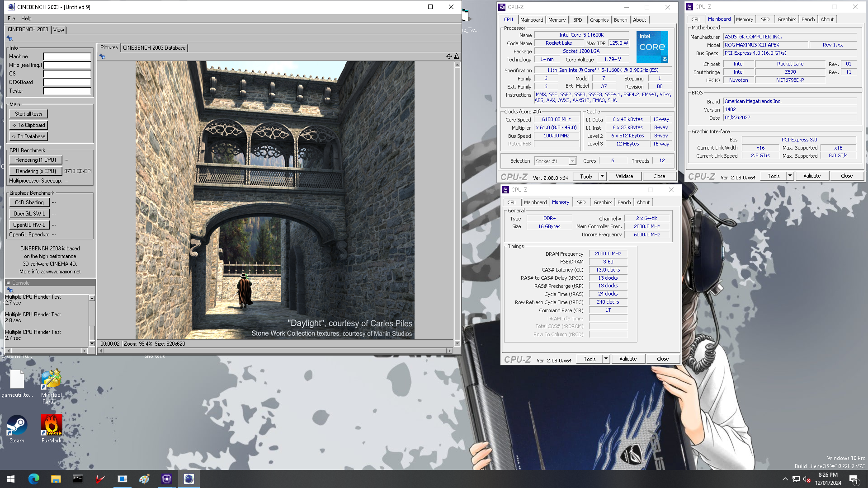This screenshot has height=488, width=868.
Task: Click the Tools button in CPU-Z CPU window
Action: [x=586, y=176]
